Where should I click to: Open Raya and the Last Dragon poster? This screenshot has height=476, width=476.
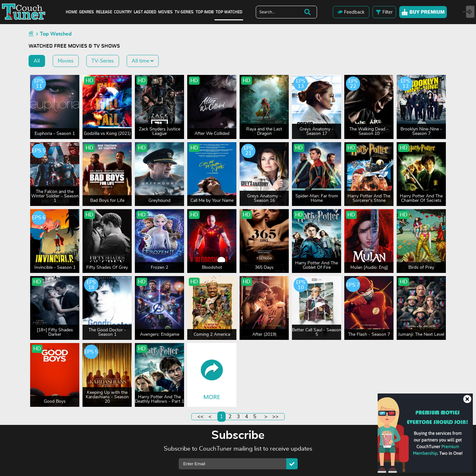264,107
